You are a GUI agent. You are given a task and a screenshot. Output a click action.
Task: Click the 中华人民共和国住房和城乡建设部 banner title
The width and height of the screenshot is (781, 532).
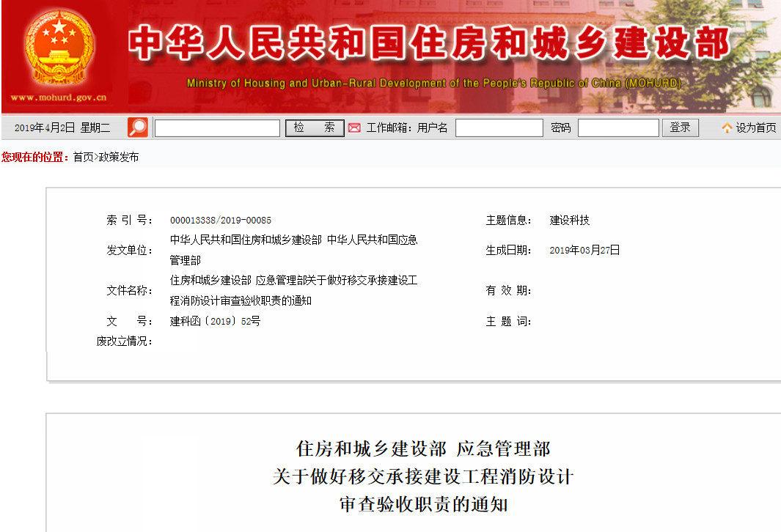tap(429, 45)
